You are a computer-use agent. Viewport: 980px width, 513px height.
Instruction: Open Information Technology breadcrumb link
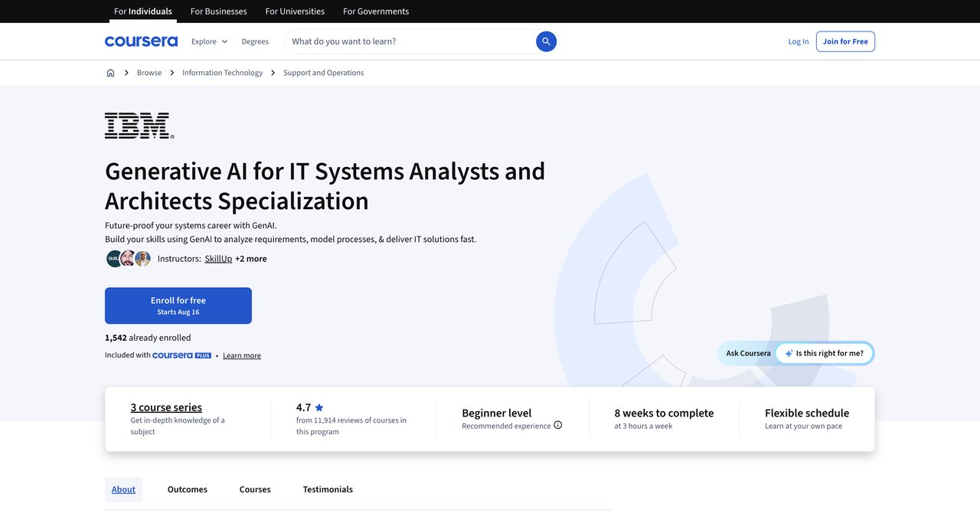(x=222, y=73)
